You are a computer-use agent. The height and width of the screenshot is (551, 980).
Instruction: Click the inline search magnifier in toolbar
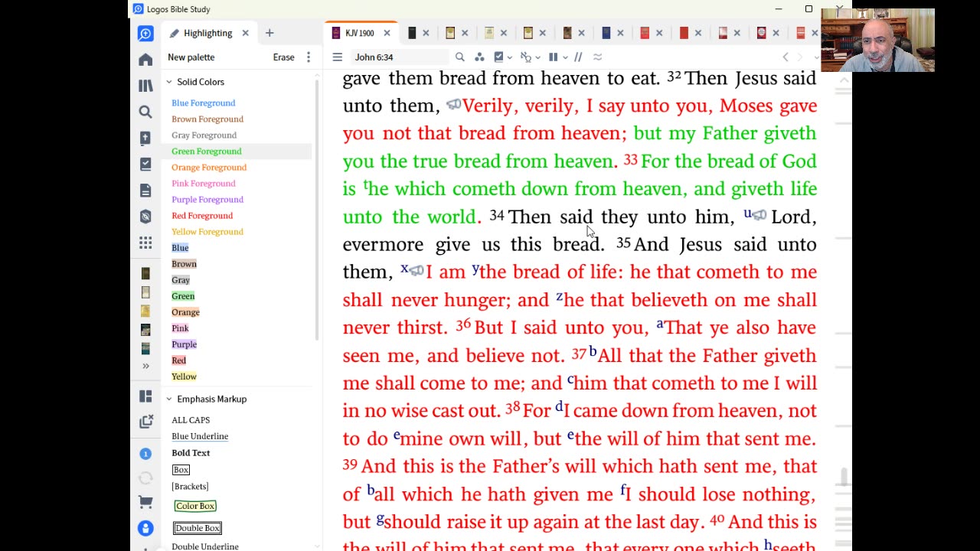pos(459,57)
